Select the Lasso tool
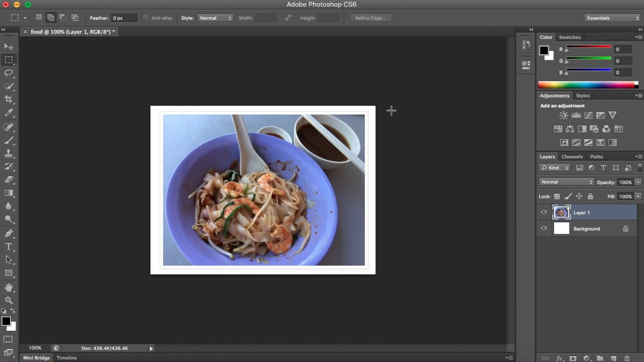 9,73
